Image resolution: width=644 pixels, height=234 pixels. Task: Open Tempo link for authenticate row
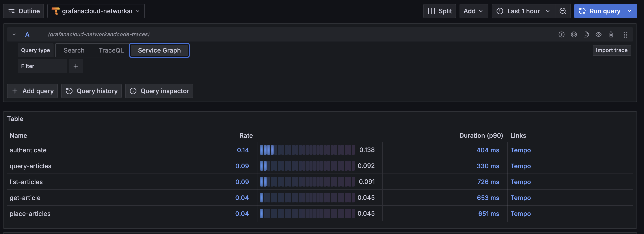(x=520, y=150)
